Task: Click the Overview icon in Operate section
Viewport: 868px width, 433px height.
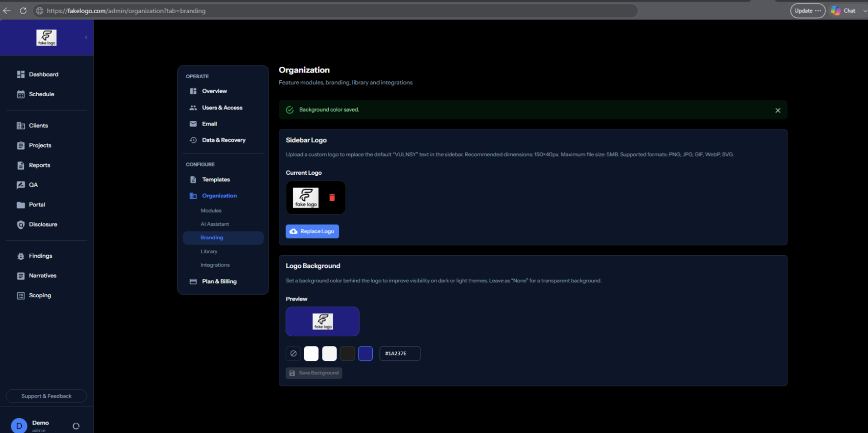Action: 193,91
